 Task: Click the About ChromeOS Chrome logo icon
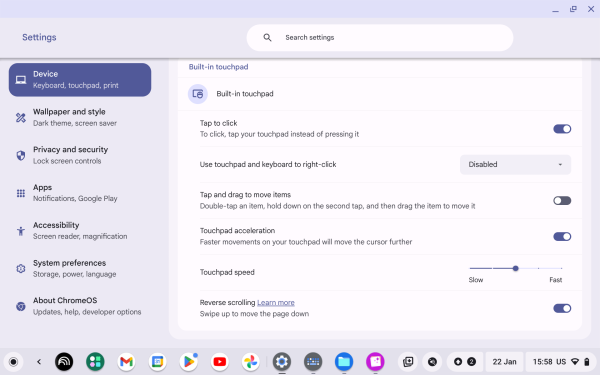[x=21, y=306]
